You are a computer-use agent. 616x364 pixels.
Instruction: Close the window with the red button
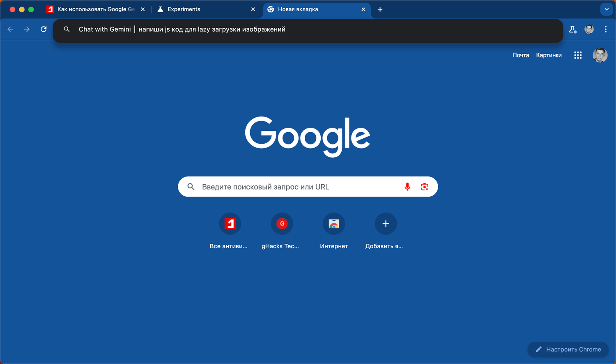pyautogui.click(x=12, y=9)
